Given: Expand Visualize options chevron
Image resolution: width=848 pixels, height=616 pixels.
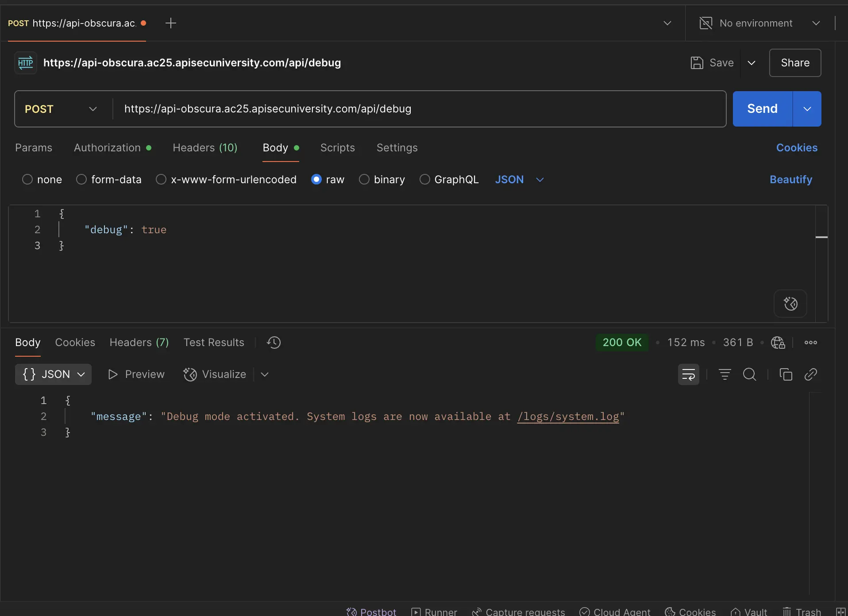Looking at the screenshot, I should point(265,374).
